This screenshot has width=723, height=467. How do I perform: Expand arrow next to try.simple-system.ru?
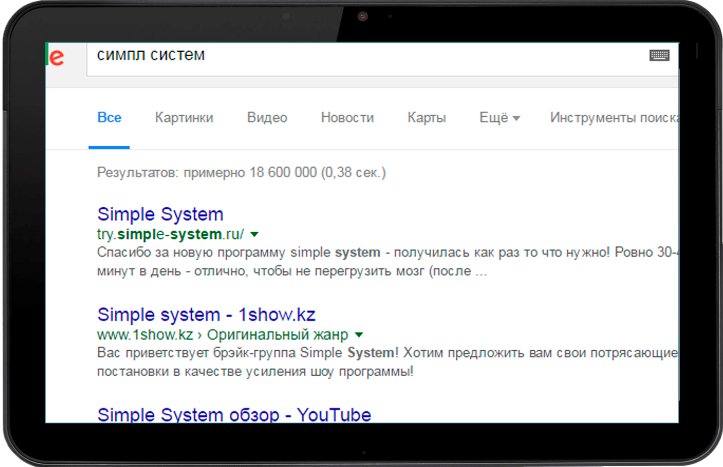click(x=254, y=234)
